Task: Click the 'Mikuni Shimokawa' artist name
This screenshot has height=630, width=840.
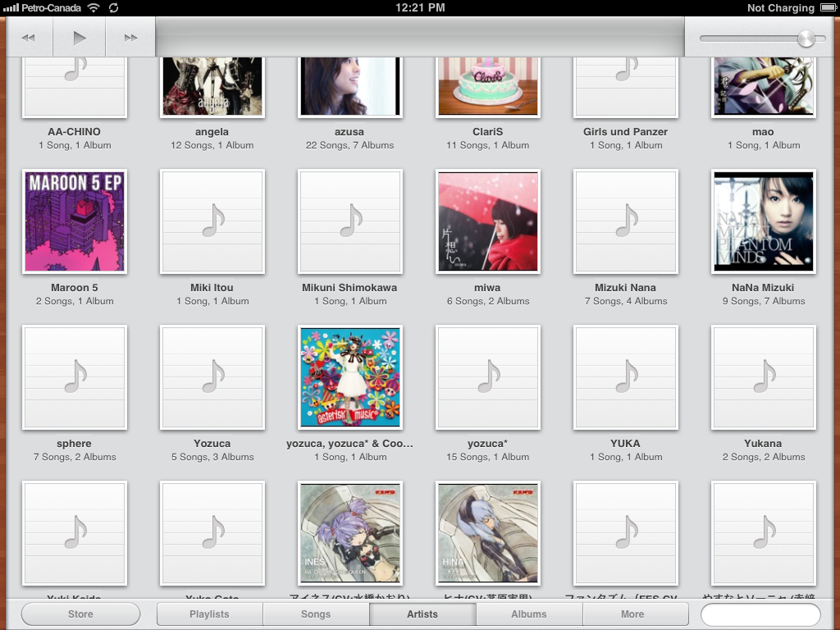Action: [349, 288]
